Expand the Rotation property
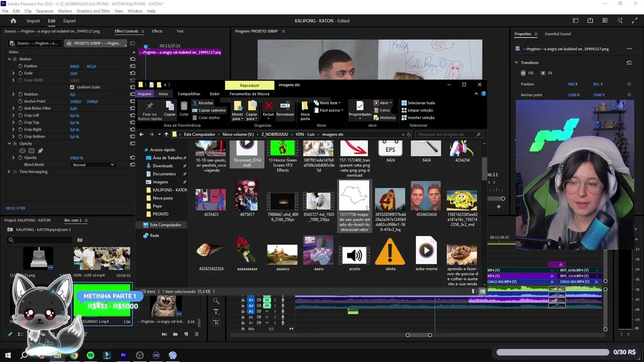 tap(14, 94)
